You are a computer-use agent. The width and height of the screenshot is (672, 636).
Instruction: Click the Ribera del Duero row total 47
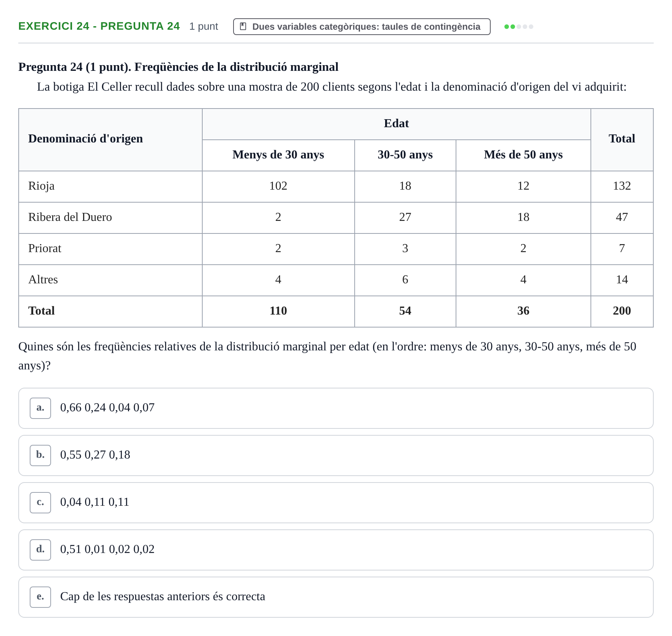[x=622, y=217]
